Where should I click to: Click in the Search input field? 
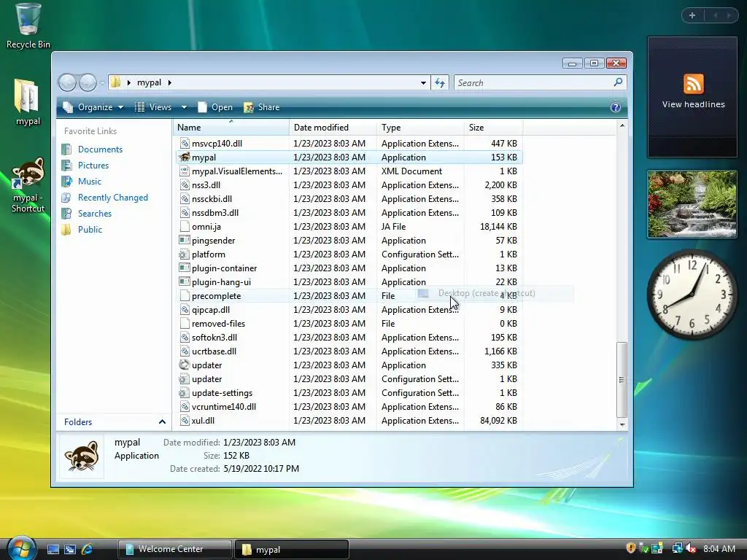pyautogui.click(x=533, y=83)
